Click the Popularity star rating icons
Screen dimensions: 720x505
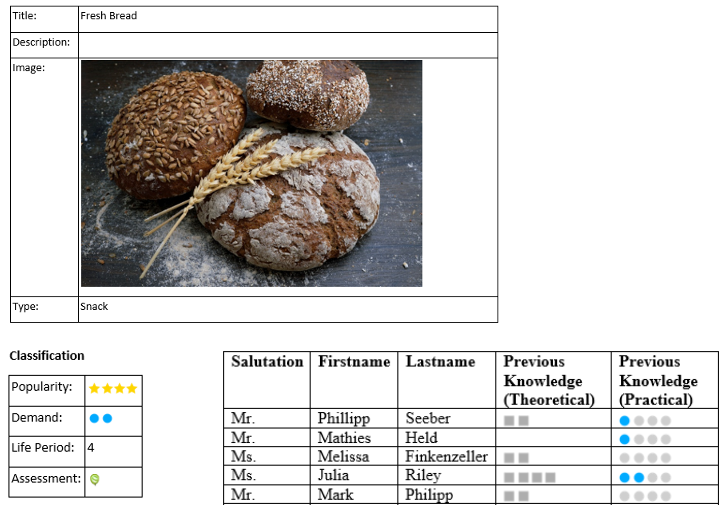113,388
